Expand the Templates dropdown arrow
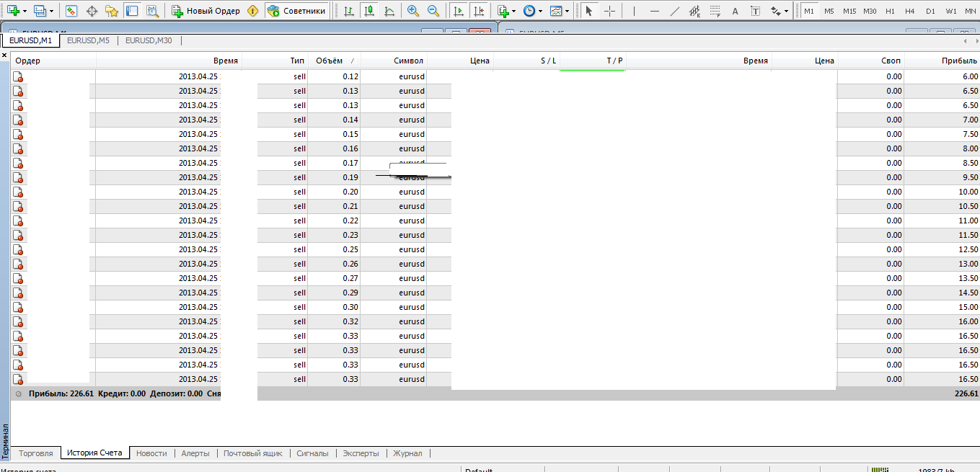 click(x=567, y=12)
